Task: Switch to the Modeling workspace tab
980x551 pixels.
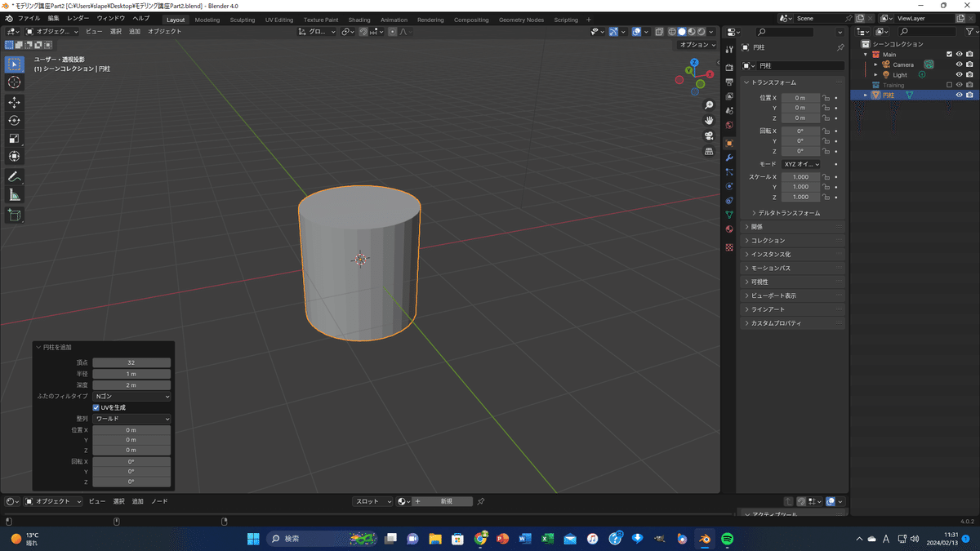Action: (207, 20)
